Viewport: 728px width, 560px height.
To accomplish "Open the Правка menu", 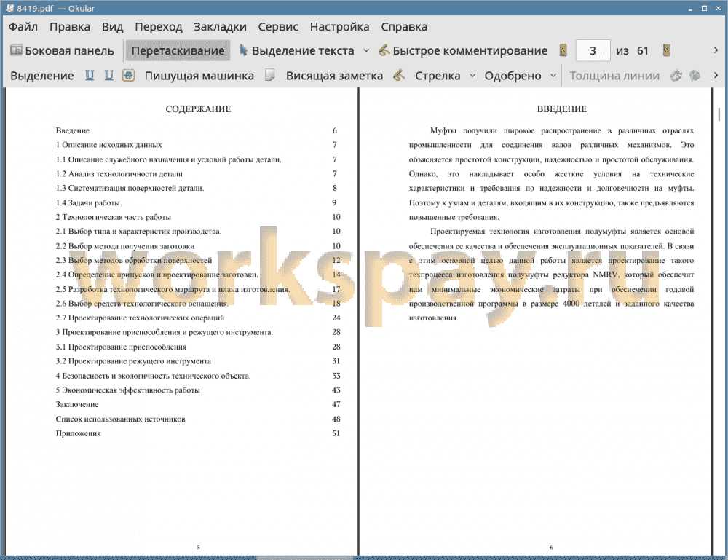I will (70, 27).
